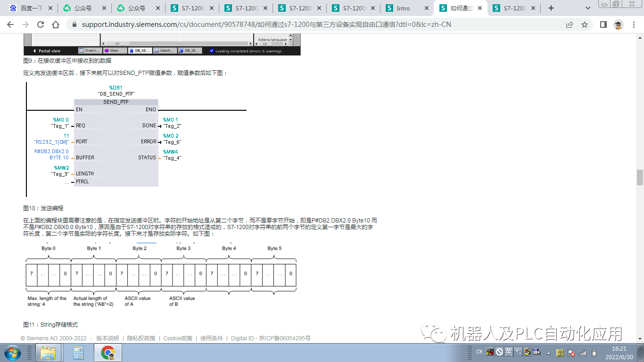Open the CH language bar selector
Image resolution: width=644 pixels, height=362 pixels.
(479, 352)
